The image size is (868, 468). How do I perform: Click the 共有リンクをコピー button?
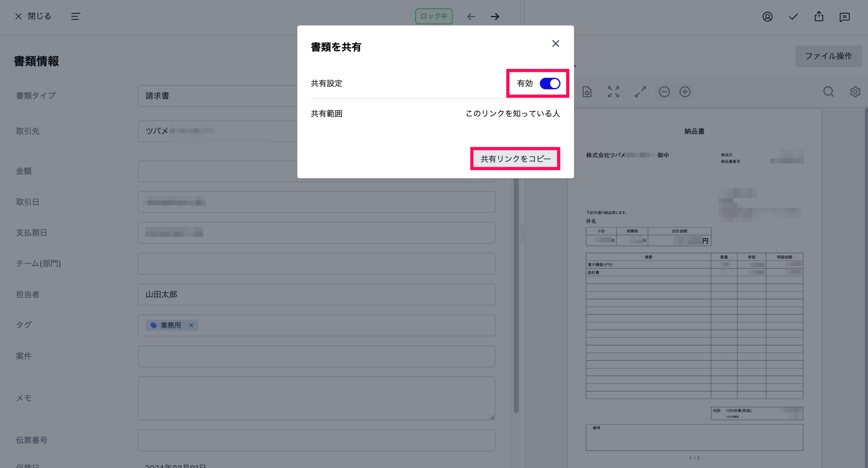[515, 159]
